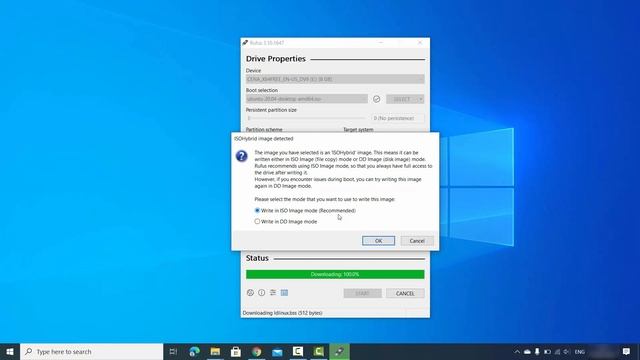Viewport: 640px width, 360px height.
Task: Click the taskbar search box
Action: tap(91, 351)
